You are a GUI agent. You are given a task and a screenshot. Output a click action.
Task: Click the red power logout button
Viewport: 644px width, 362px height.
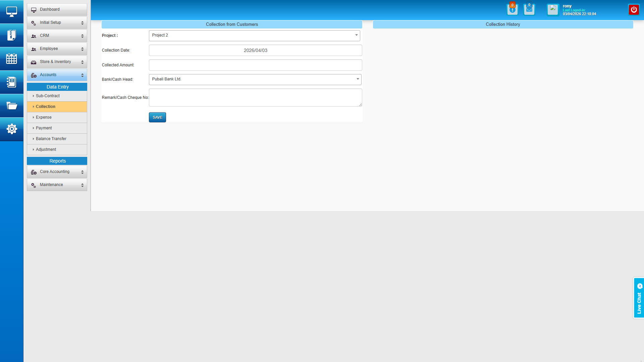click(x=634, y=9)
